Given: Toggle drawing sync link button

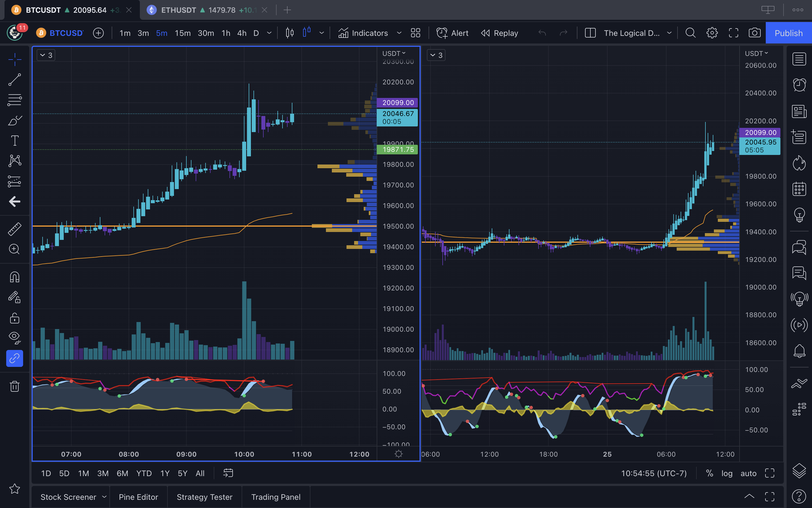Looking at the screenshot, I should point(15,358).
